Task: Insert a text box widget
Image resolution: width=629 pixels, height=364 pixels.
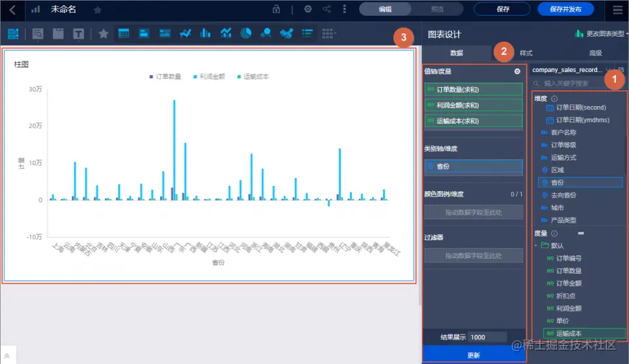Action: pyautogui.click(x=79, y=34)
